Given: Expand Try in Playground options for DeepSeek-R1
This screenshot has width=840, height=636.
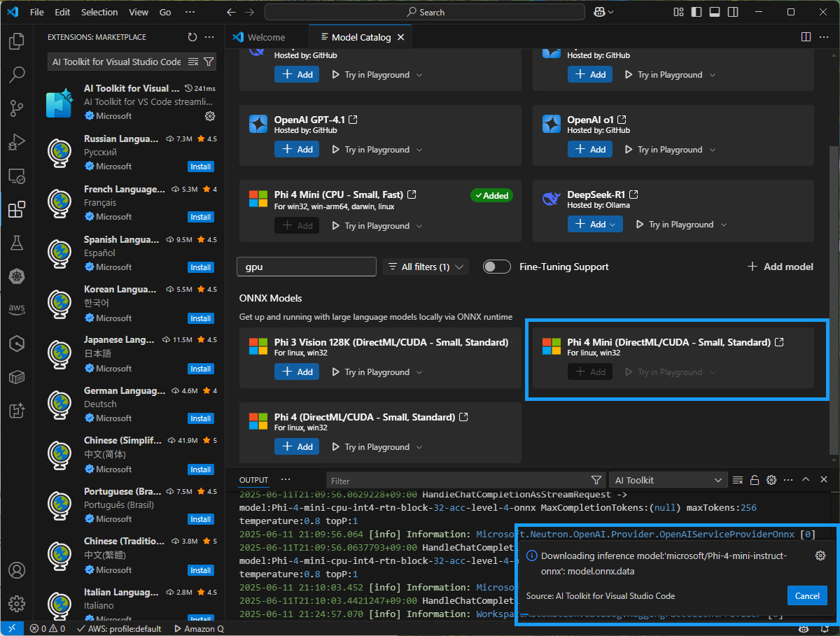Looking at the screenshot, I should coord(724,225).
